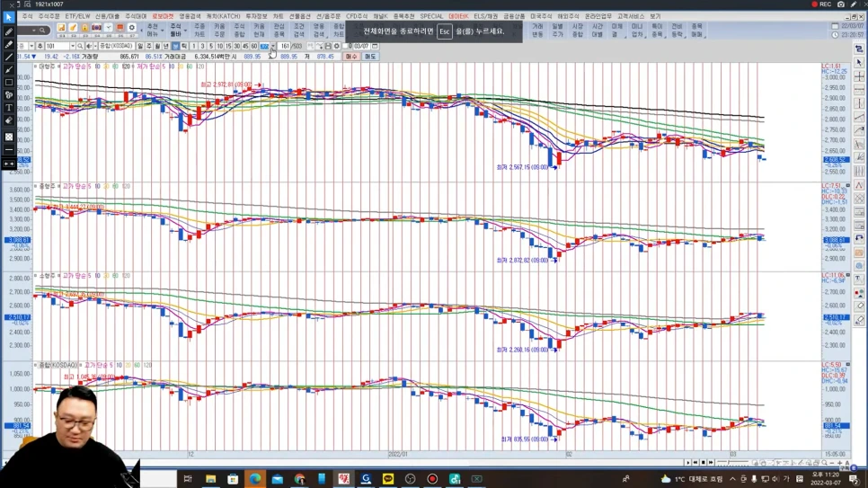
Task: Click the lock icon in top toolbar
Action: pos(84,28)
